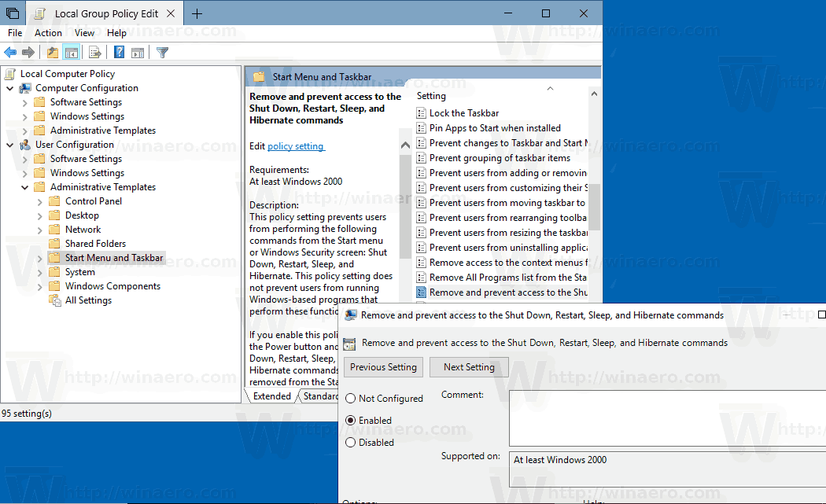The image size is (826, 504).
Task: Expand the Control Panel tree node
Action: (39, 200)
